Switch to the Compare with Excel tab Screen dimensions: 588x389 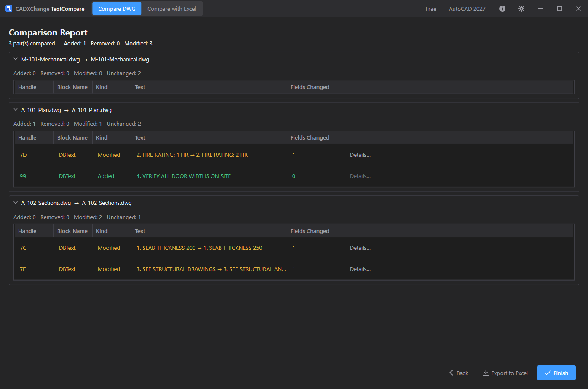[172, 9]
